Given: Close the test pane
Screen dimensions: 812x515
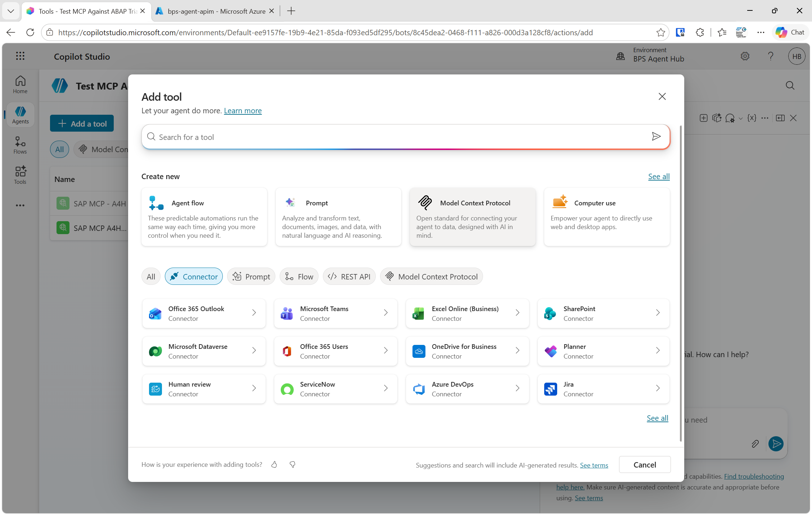Looking at the screenshot, I should [793, 118].
